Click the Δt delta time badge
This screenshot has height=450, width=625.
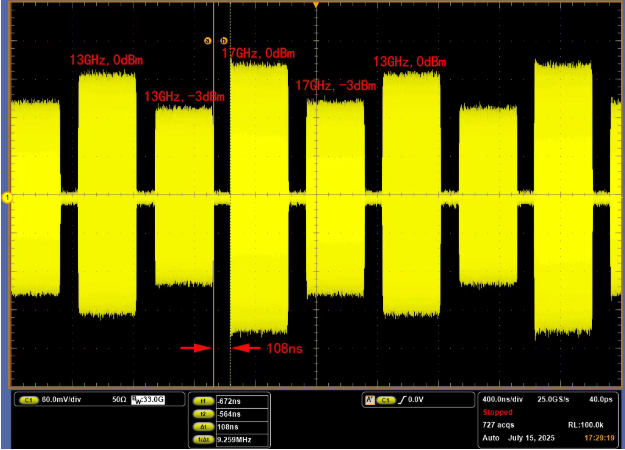coord(203,427)
